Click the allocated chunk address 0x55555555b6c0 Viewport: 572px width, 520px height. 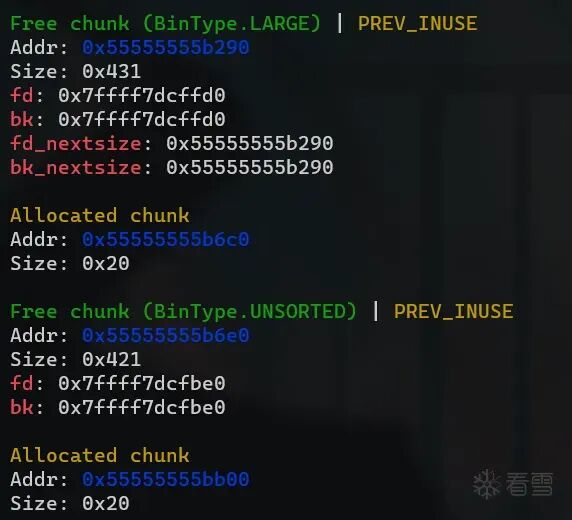(166, 239)
